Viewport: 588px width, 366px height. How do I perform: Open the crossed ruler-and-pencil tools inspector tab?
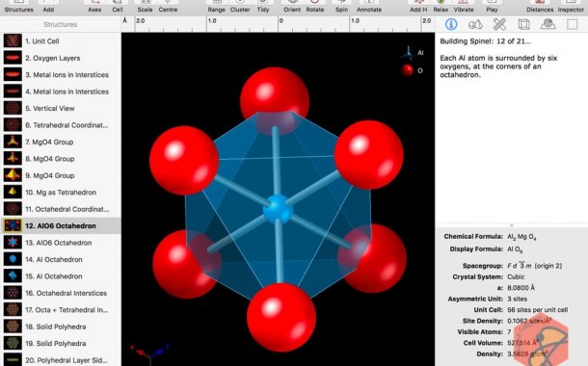(499, 24)
